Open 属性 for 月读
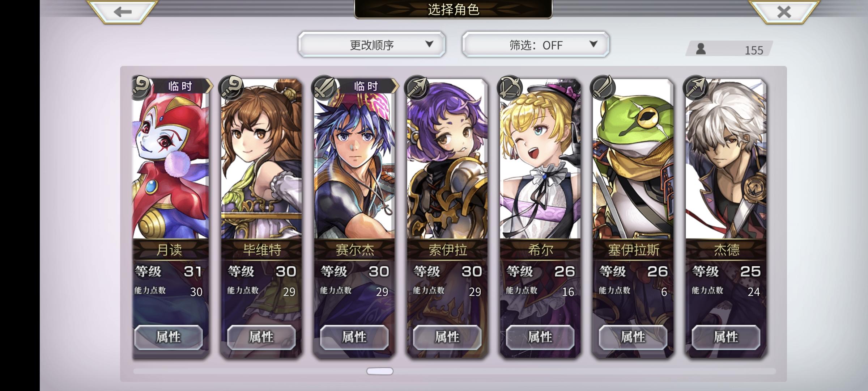Image resolution: width=868 pixels, height=391 pixels. (169, 337)
